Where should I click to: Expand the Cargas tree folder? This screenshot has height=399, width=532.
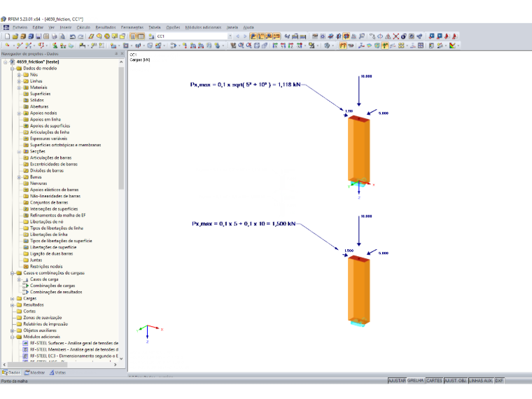(12, 299)
